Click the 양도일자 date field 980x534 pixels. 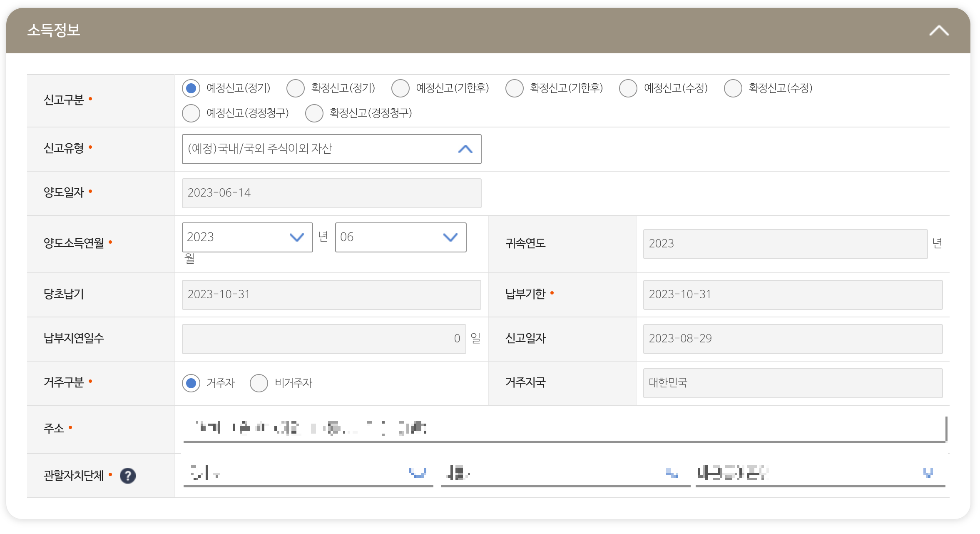pos(331,193)
